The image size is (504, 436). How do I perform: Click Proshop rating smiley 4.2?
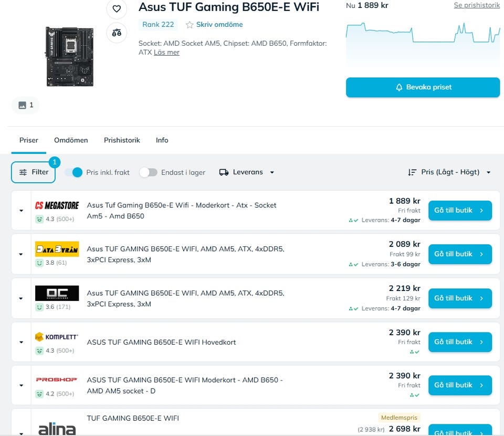tap(39, 394)
